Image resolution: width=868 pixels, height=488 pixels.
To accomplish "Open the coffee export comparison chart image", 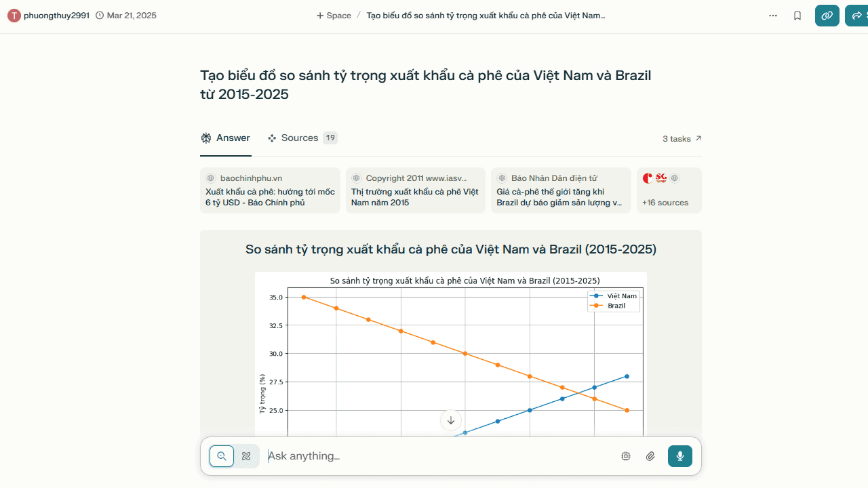I will (451, 352).
